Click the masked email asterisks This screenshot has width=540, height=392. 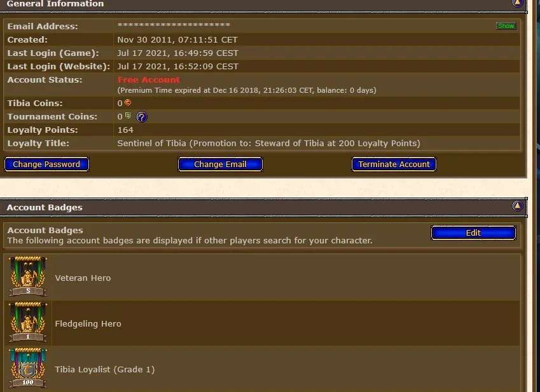click(x=174, y=25)
